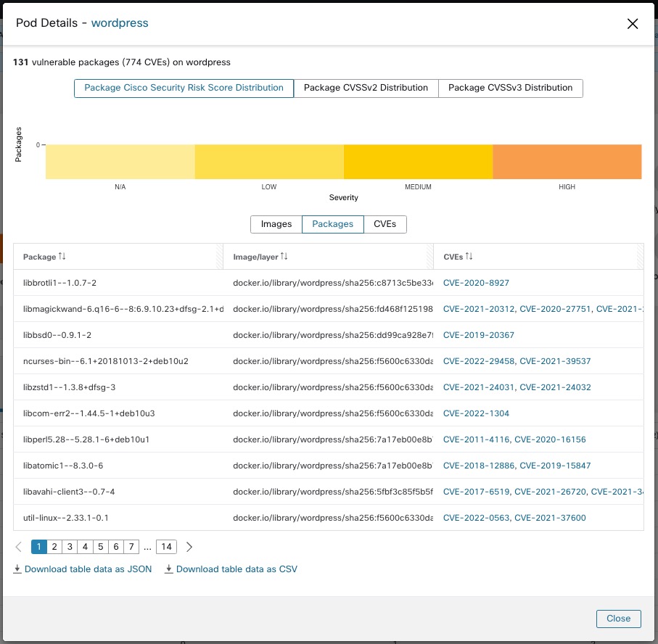
Task: Go to page 7
Action: 131,547
